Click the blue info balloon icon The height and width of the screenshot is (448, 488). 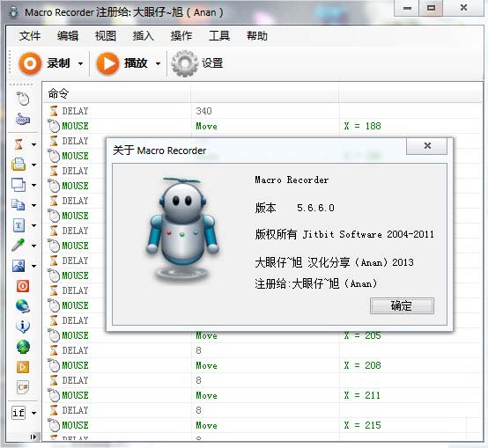(x=23, y=327)
